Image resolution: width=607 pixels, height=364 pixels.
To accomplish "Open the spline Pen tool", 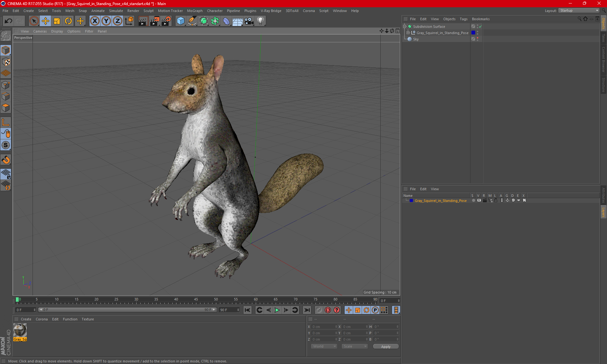I will click(x=192, y=21).
